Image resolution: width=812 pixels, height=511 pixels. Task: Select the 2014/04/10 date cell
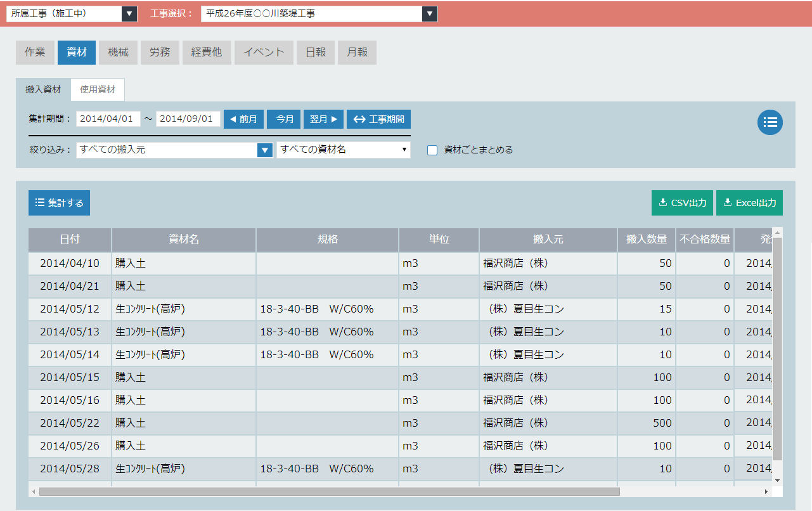point(70,264)
